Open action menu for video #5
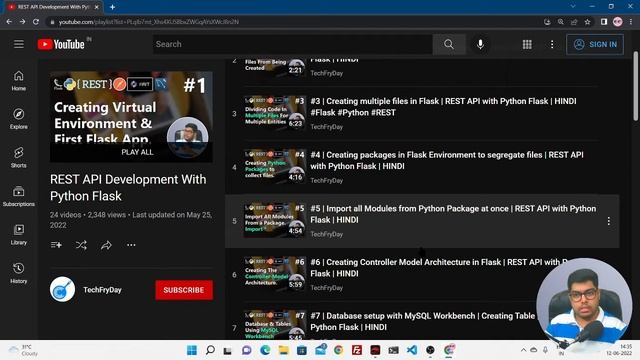 [609, 221]
